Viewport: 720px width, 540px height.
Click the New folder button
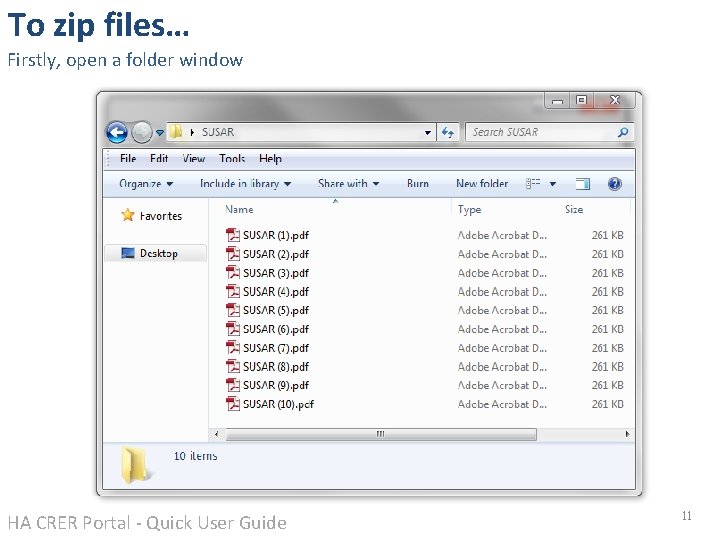pos(482,184)
